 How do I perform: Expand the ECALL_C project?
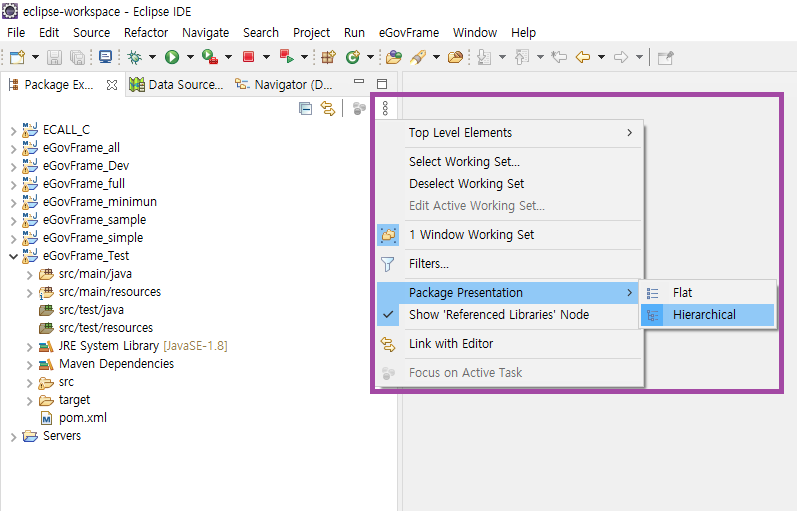coord(13,131)
